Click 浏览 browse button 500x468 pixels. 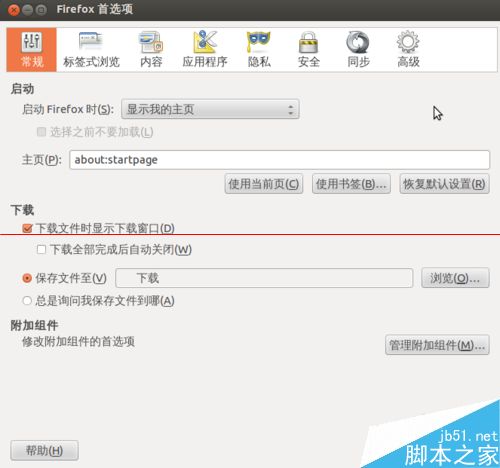pyautogui.click(x=455, y=278)
